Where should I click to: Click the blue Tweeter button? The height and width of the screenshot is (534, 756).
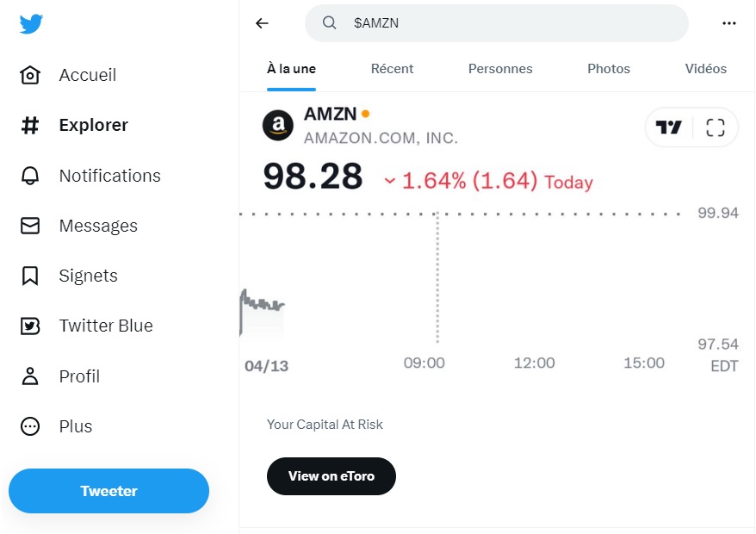click(109, 491)
